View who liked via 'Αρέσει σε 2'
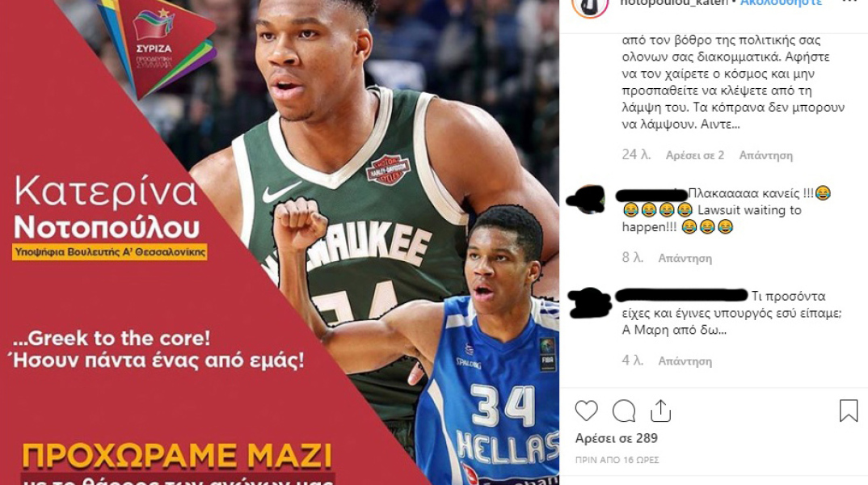 tap(695, 155)
